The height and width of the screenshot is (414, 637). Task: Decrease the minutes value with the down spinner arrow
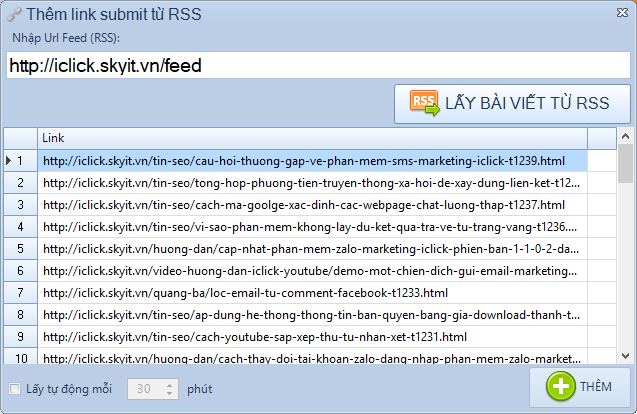click(x=170, y=393)
